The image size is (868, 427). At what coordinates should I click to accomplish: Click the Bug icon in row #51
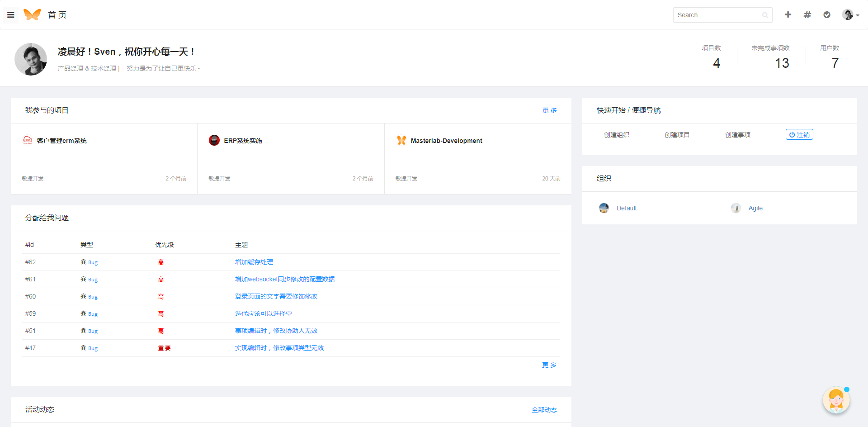pyautogui.click(x=83, y=331)
